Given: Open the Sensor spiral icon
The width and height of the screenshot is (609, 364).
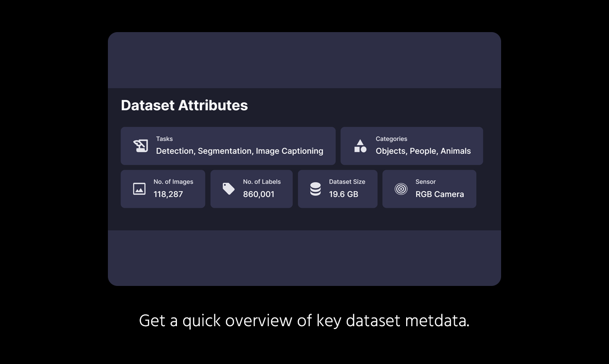Looking at the screenshot, I should (400, 189).
